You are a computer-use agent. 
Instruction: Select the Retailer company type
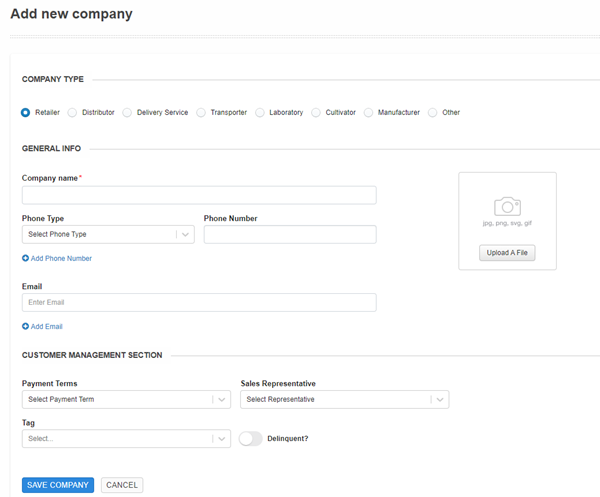(26, 112)
